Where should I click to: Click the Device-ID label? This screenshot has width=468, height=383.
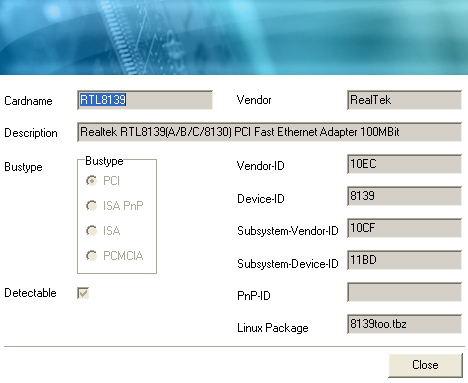261,199
